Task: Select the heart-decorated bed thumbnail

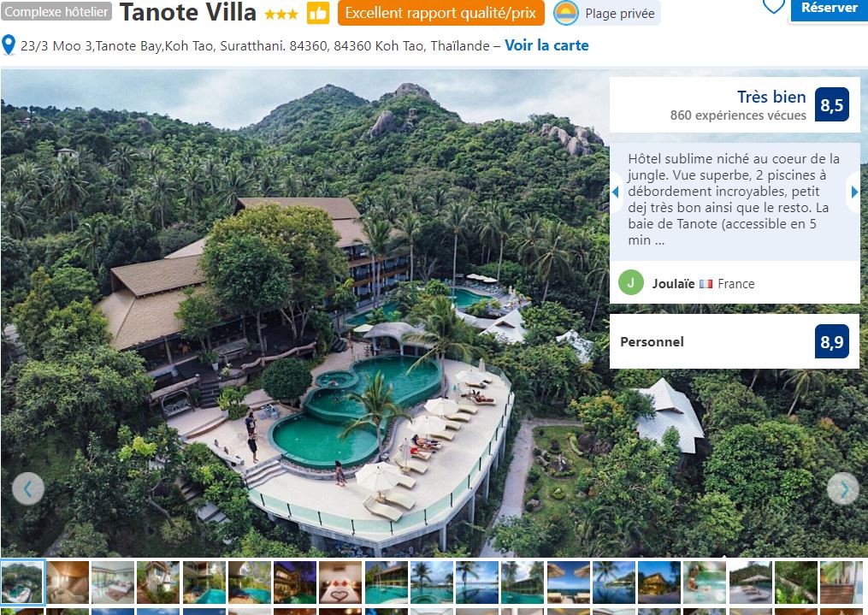Action: [340, 582]
